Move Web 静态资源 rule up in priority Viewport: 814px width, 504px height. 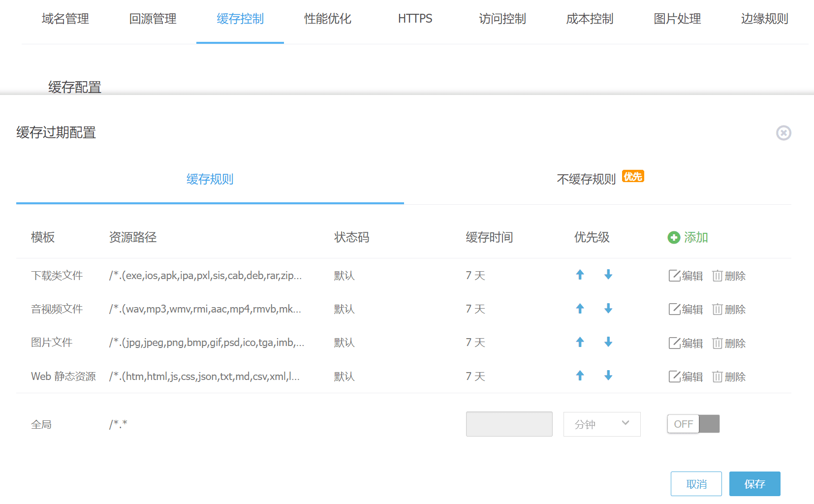pyautogui.click(x=580, y=376)
